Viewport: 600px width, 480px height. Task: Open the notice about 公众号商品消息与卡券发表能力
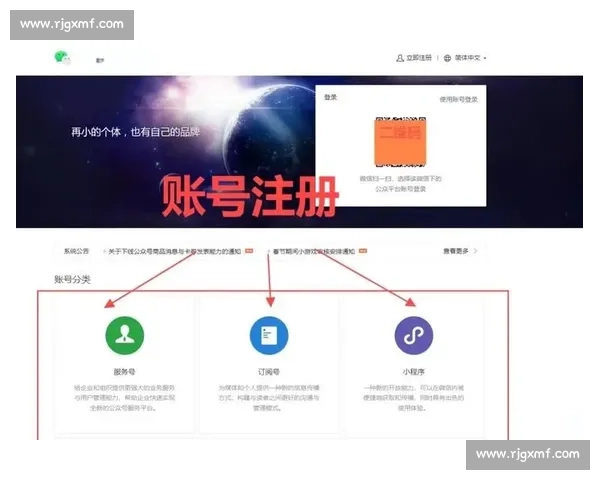click(x=174, y=251)
